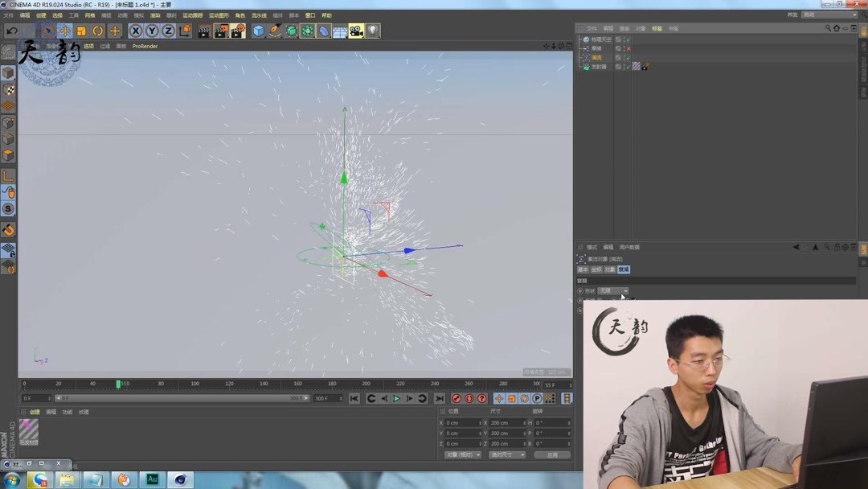Select the Rotate tool

point(97,31)
